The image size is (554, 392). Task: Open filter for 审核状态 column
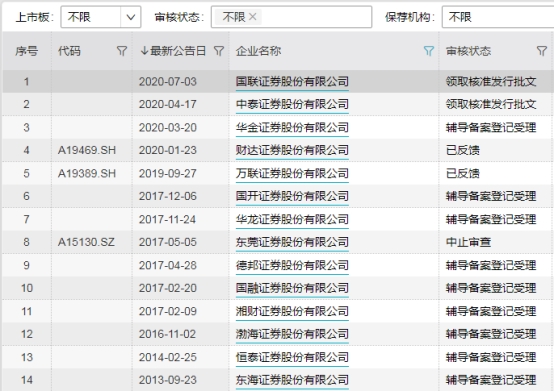[x=542, y=51]
